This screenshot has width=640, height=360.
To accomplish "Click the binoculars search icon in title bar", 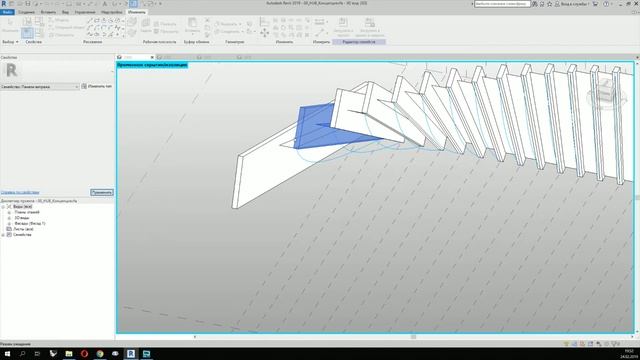I will [534, 4].
